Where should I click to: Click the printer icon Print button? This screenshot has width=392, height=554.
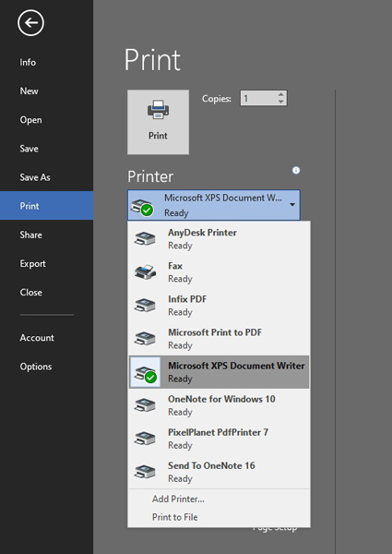click(158, 122)
